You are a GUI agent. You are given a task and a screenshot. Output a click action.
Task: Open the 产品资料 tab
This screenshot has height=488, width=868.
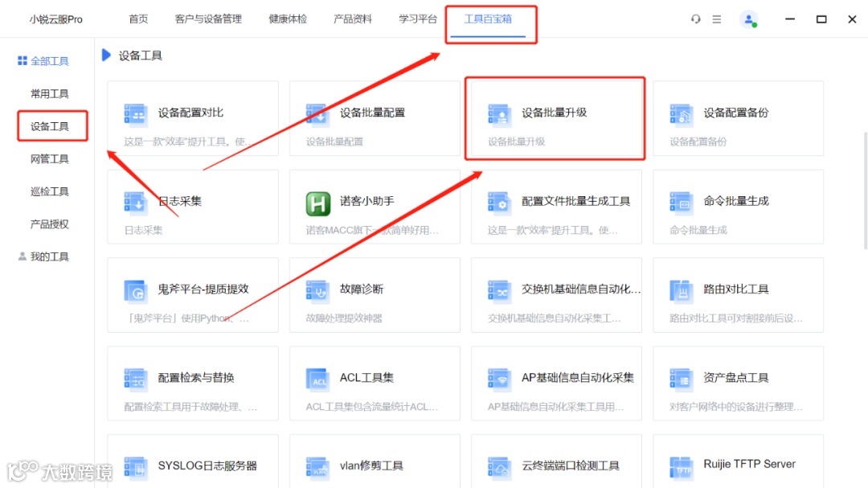(353, 18)
